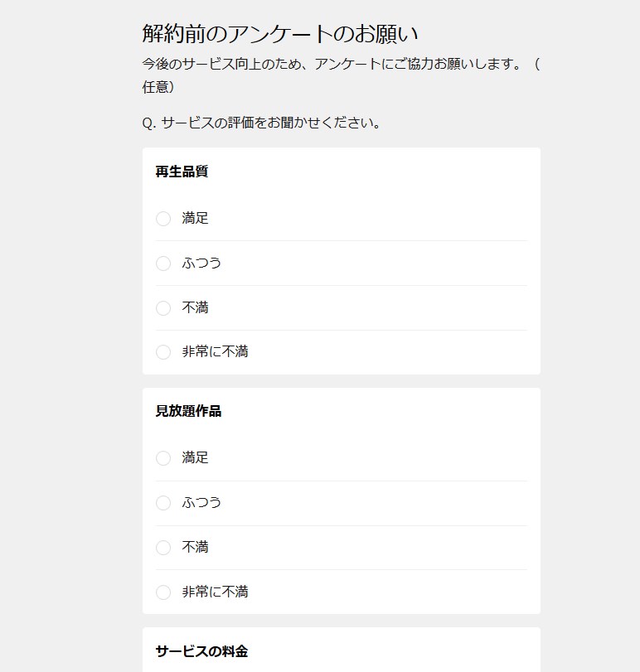Screen dimensions: 640x672
Task: Select ふつう radio under 見放題作品
Action: click(163, 503)
